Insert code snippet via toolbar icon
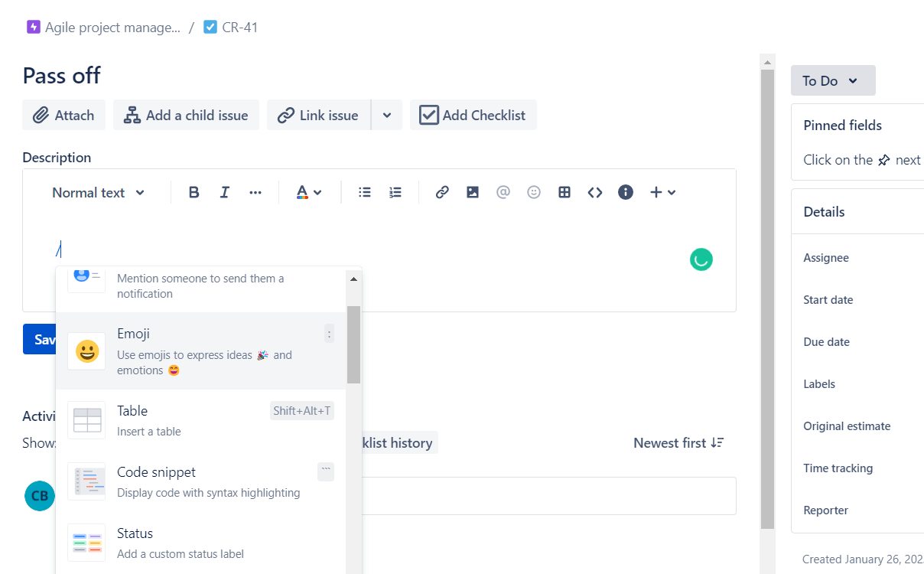The width and height of the screenshot is (924, 574). click(x=595, y=193)
